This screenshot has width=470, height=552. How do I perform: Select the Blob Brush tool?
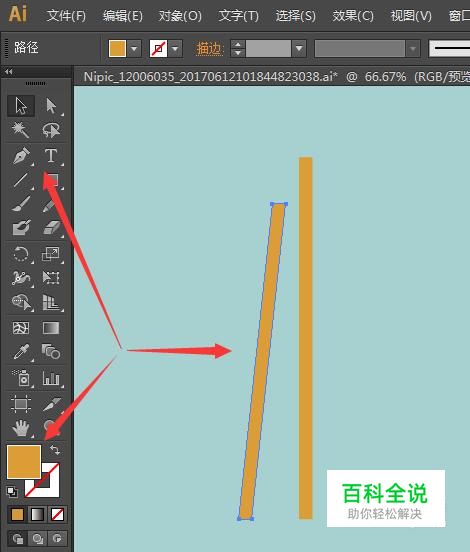(21, 228)
